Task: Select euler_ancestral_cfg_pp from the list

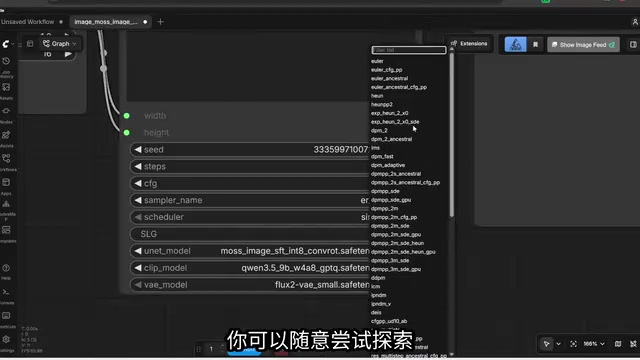Action: [x=399, y=87]
